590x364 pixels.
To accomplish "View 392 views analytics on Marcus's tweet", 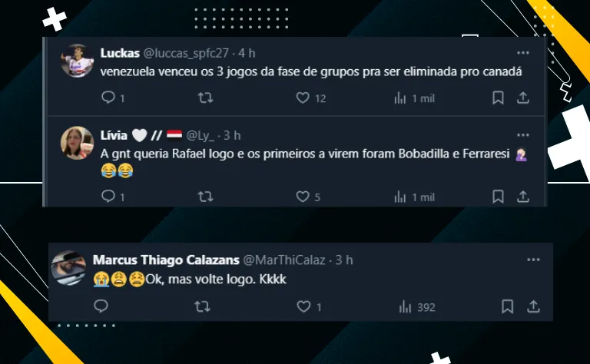I will [x=417, y=307].
